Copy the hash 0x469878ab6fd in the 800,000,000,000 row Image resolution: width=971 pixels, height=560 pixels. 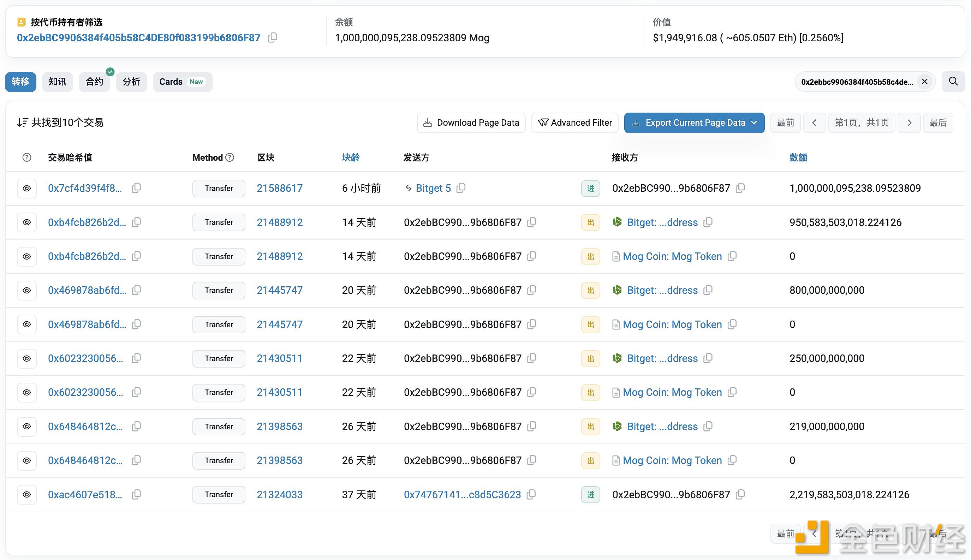coord(136,290)
